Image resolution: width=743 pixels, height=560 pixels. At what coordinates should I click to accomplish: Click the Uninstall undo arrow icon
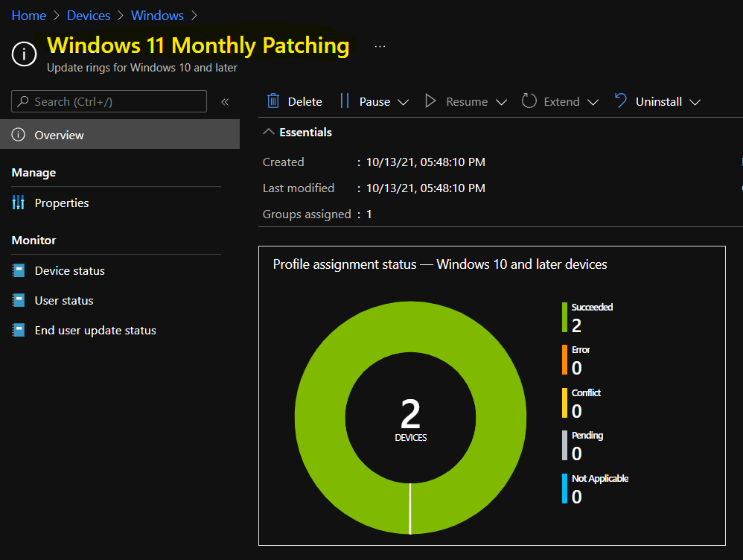click(621, 101)
